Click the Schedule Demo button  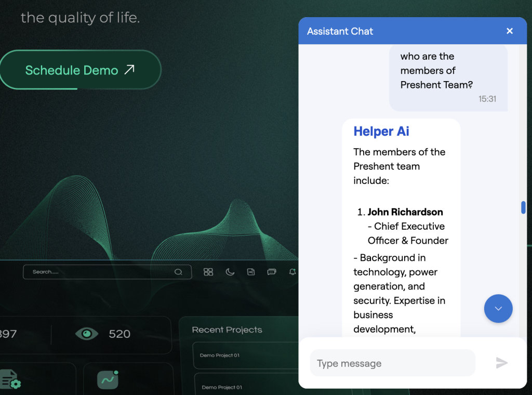tap(79, 70)
